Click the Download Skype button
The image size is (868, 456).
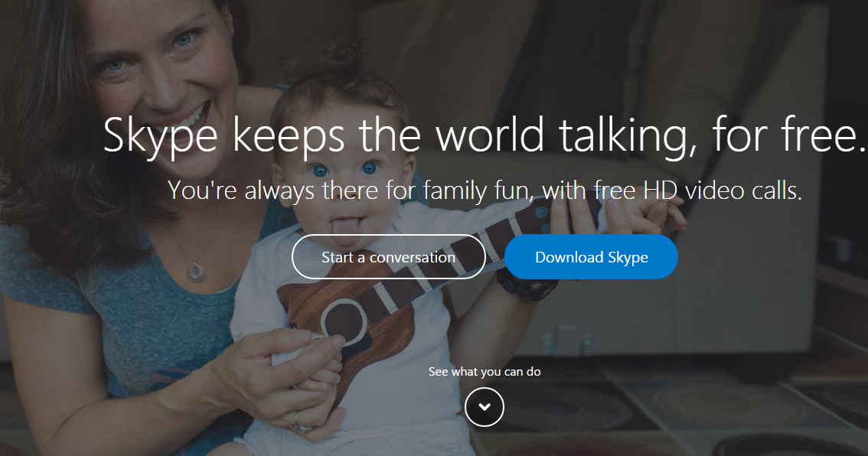coord(591,257)
